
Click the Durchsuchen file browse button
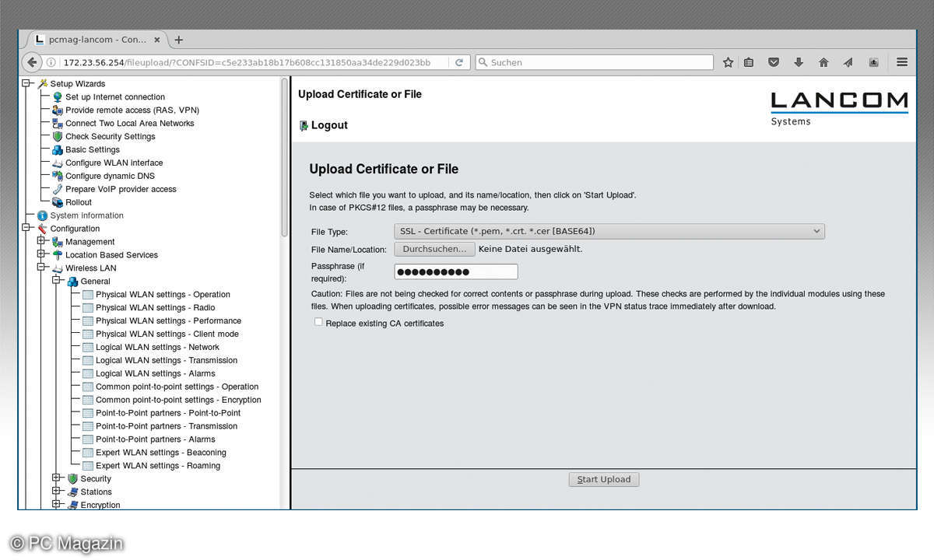click(434, 250)
